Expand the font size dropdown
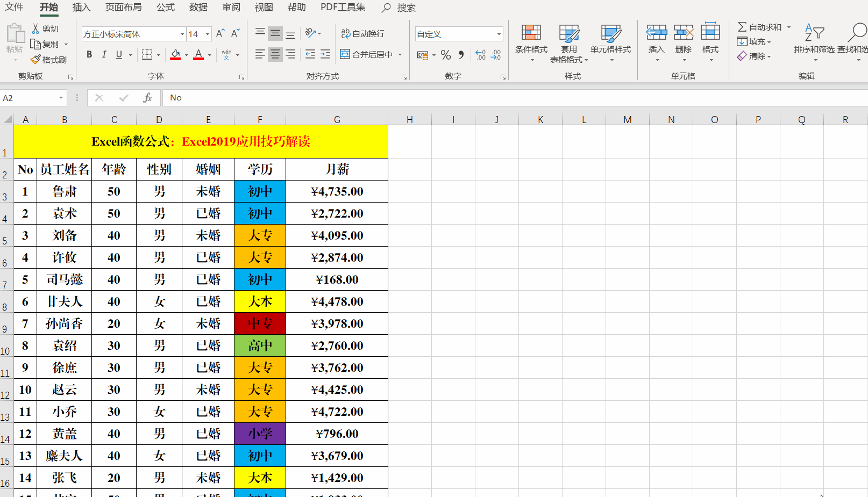This screenshot has height=497, width=868. tap(208, 34)
